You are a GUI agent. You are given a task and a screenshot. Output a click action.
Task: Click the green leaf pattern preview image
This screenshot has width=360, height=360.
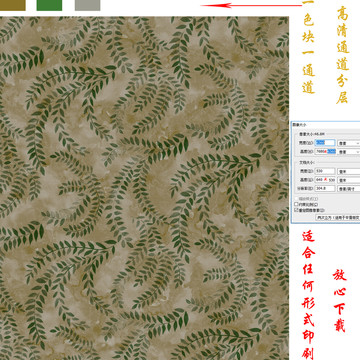144,188
